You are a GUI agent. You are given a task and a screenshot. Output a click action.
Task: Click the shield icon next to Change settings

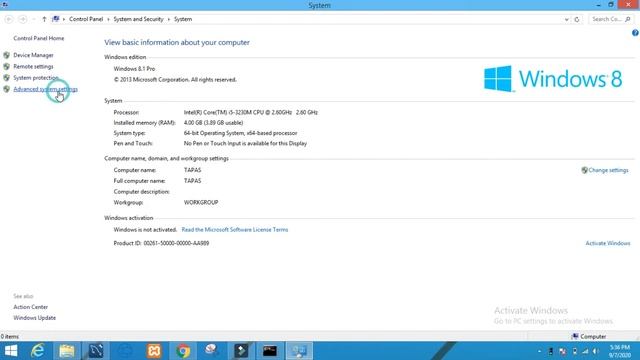pyautogui.click(x=584, y=170)
